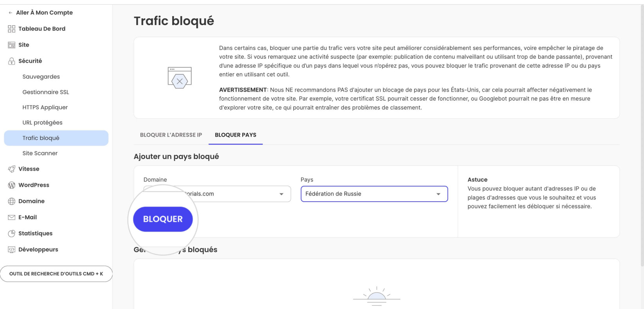Open Sauvegardes in the security menu
Image resolution: width=644 pixels, height=309 pixels.
(41, 77)
